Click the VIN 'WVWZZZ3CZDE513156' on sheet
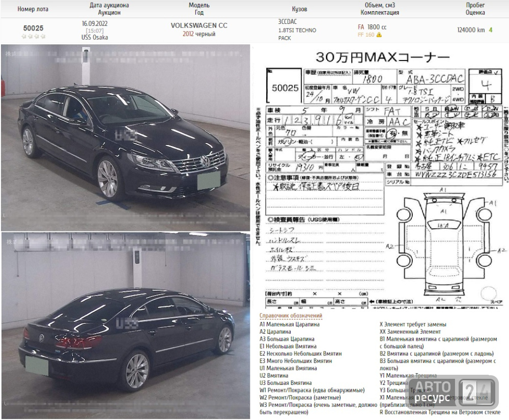 pyautogui.click(x=455, y=174)
